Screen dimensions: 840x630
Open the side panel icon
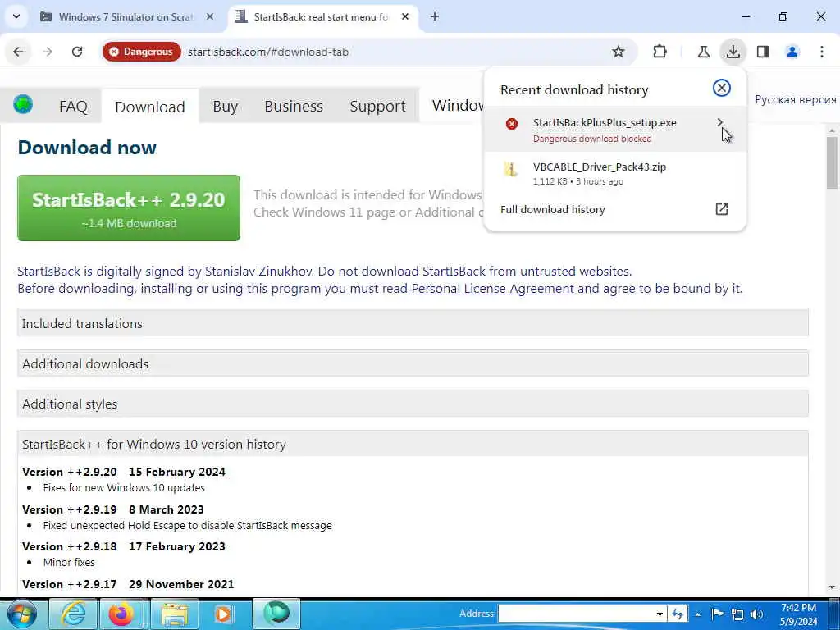[x=763, y=52]
